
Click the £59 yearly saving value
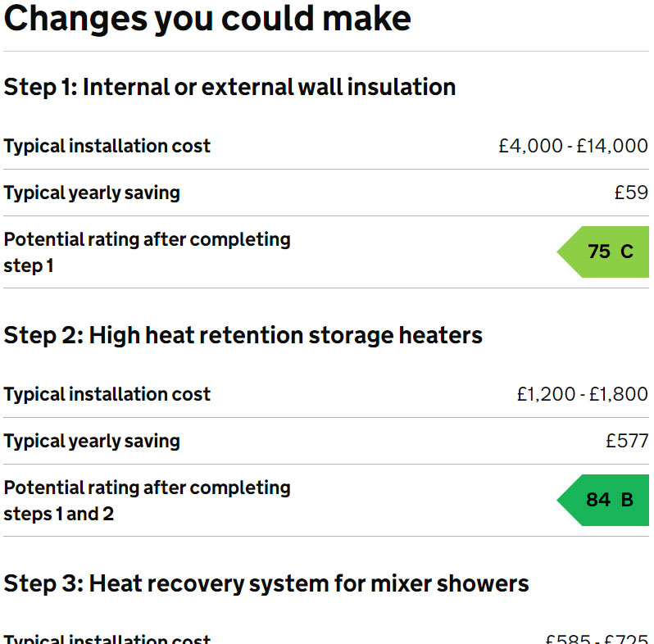click(x=631, y=193)
